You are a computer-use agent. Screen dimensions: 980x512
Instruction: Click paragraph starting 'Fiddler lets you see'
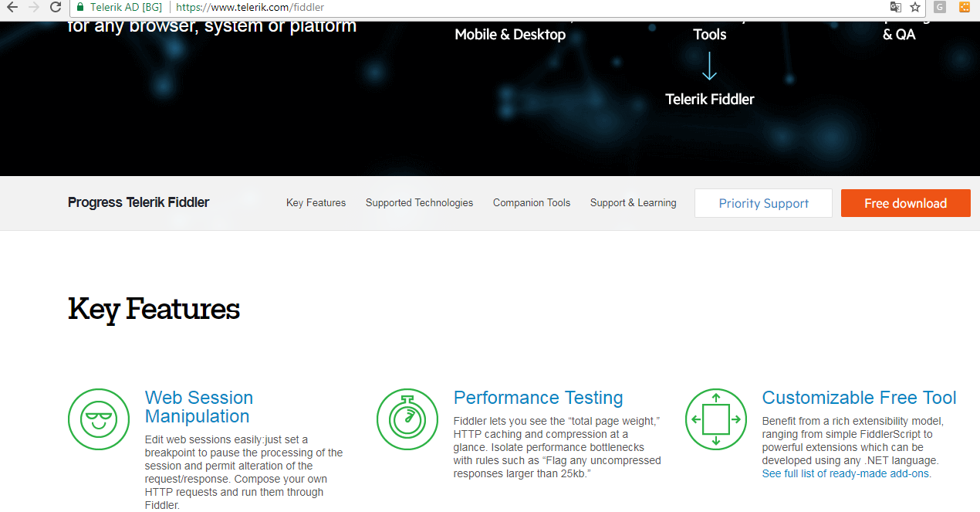click(557, 447)
